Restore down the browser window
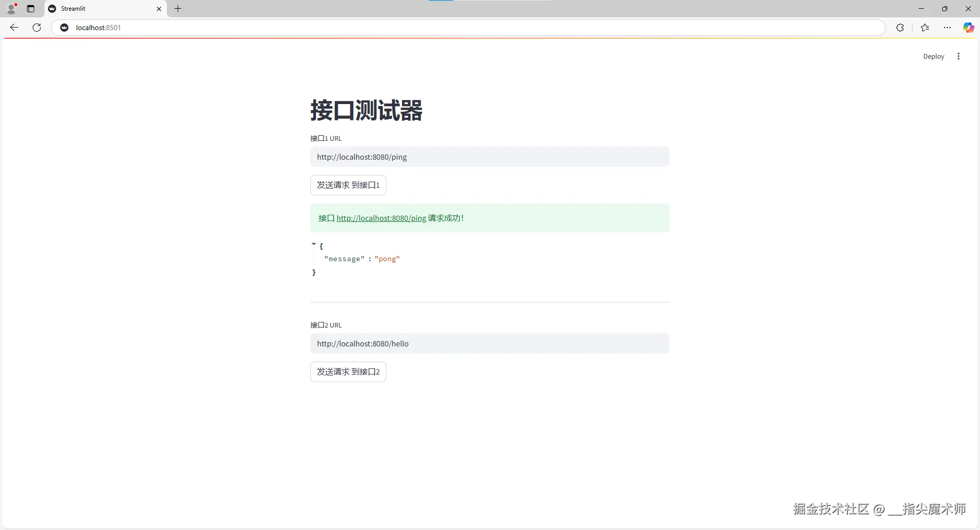The image size is (980, 530). coord(945,9)
